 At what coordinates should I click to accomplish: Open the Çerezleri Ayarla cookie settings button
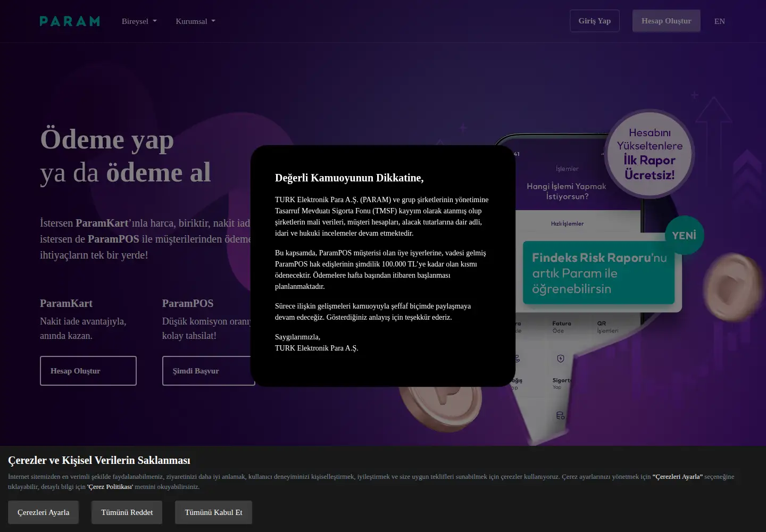(44, 512)
